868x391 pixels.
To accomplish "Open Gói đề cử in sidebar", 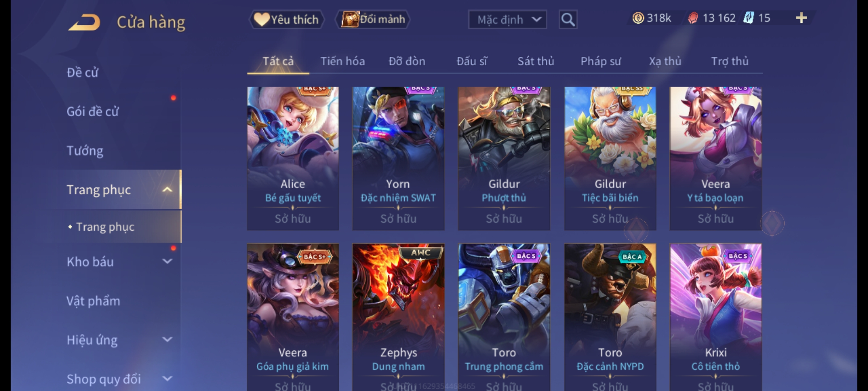I will pos(93,112).
